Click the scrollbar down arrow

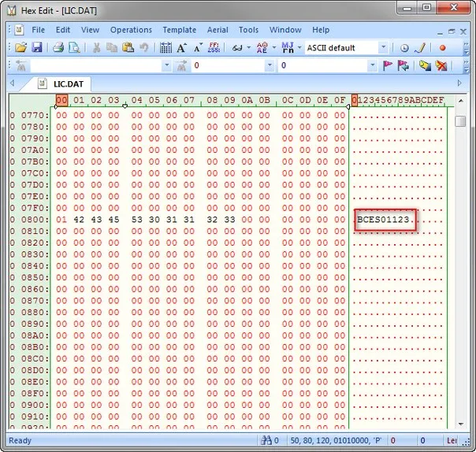(460, 424)
